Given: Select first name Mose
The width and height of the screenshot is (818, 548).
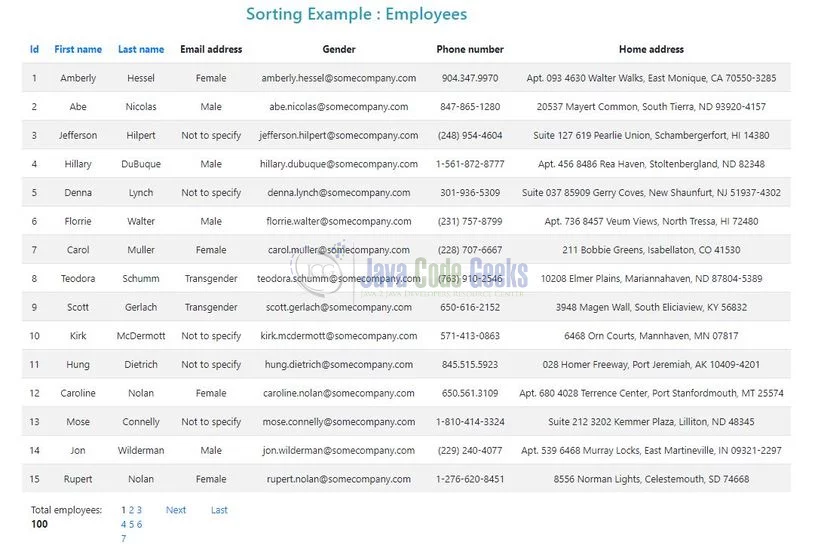Looking at the screenshot, I should pos(78,422).
